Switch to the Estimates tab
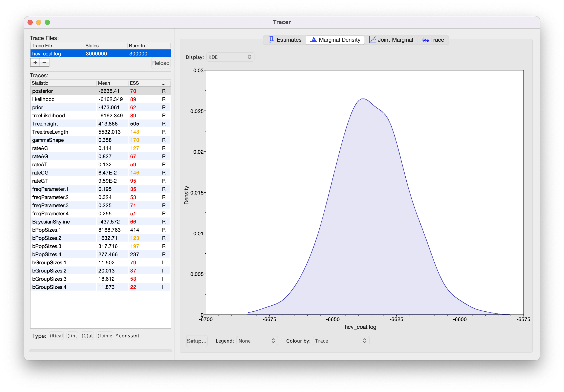This screenshot has width=564, height=392. tap(285, 40)
